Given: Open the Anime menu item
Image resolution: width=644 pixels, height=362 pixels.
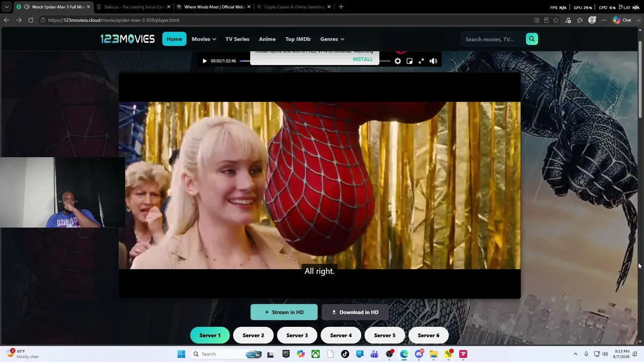Looking at the screenshot, I should pyautogui.click(x=267, y=39).
